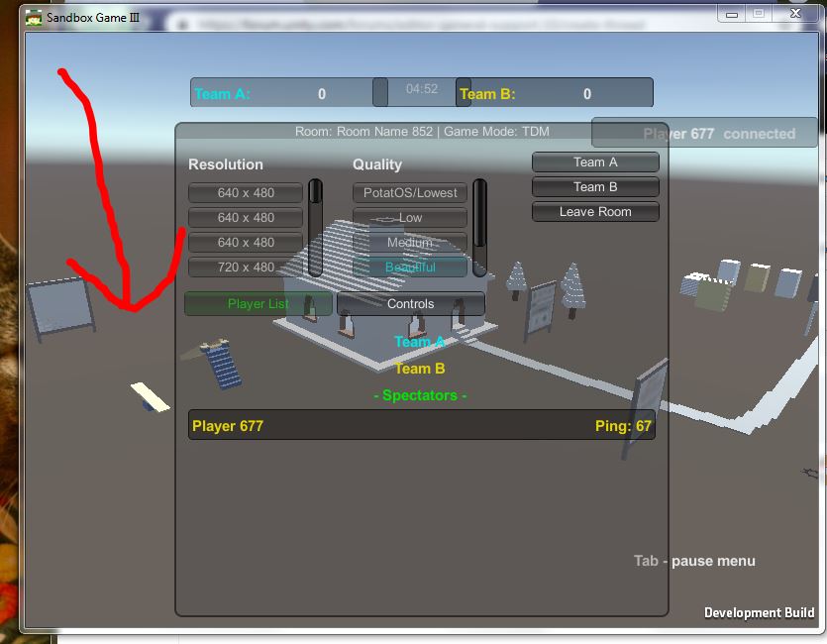This screenshot has width=827, height=644.
Task: Set quality to Low
Action: coord(409,217)
